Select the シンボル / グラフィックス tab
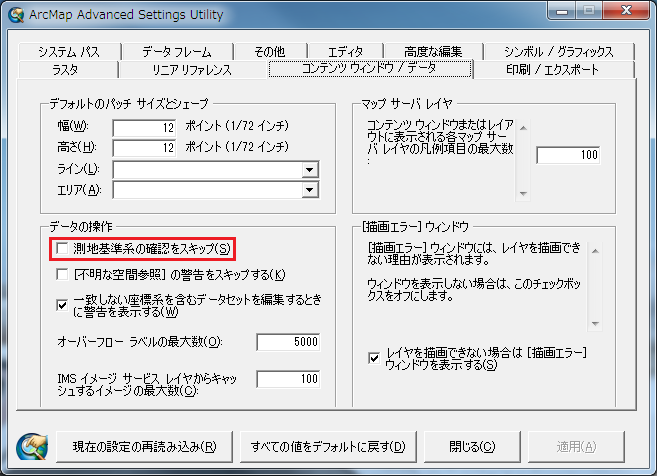The width and height of the screenshot is (657, 476). coord(559,52)
